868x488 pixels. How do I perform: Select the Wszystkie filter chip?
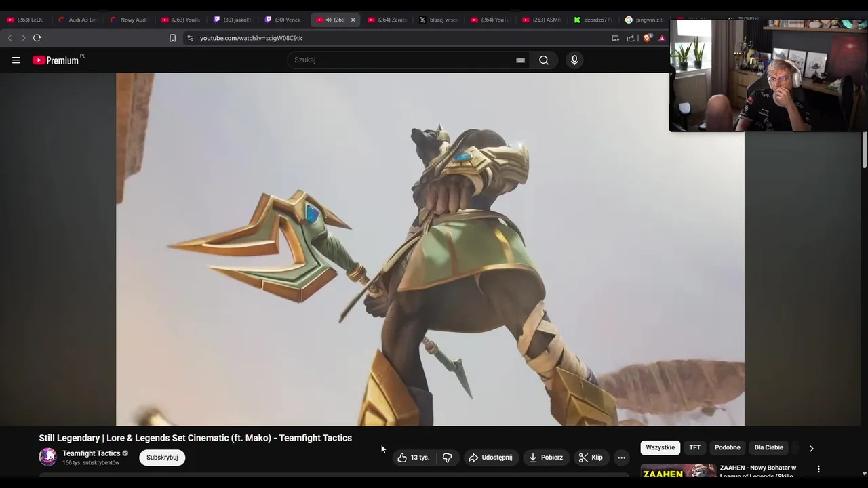click(x=660, y=447)
